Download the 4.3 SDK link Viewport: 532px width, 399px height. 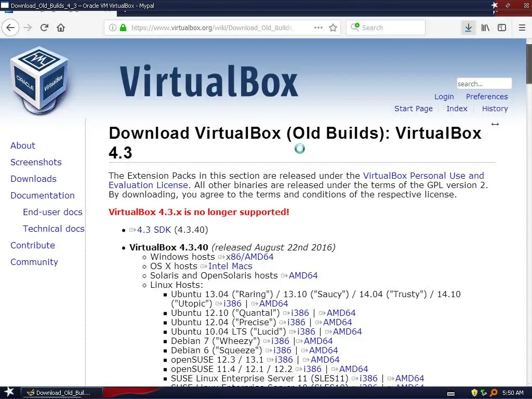[x=154, y=230]
